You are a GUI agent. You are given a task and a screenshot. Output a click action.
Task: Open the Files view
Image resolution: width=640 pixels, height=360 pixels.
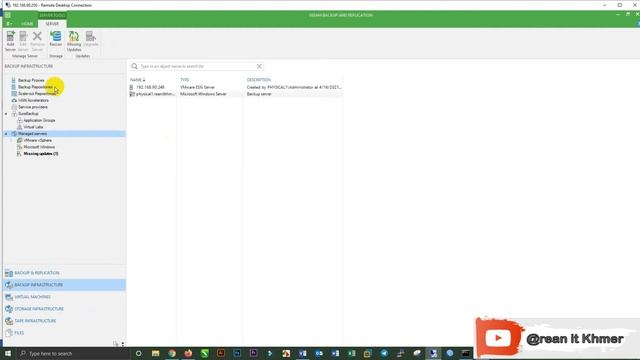click(64, 333)
